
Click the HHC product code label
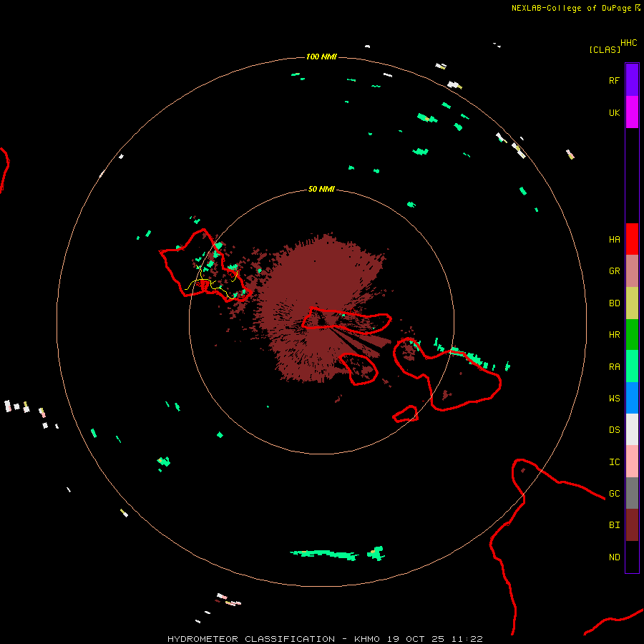pyautogui.click(x=628, y=43)
